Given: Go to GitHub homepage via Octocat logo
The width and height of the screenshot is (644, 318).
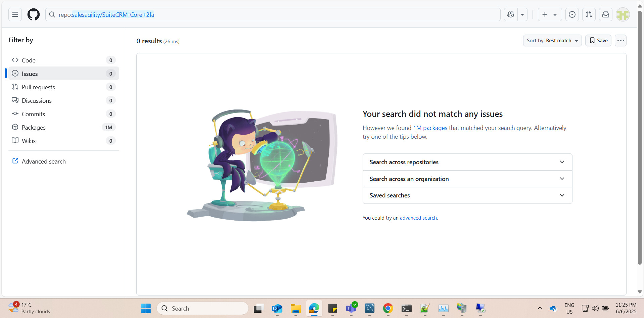Looking at the screenshot, I should click(34, 14).
